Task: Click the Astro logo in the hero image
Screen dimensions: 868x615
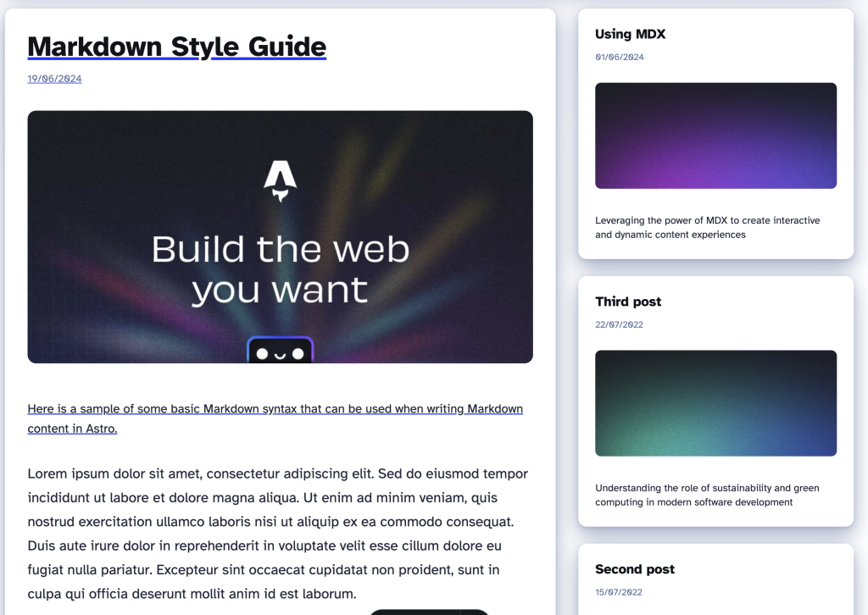Action: [280, 181]
